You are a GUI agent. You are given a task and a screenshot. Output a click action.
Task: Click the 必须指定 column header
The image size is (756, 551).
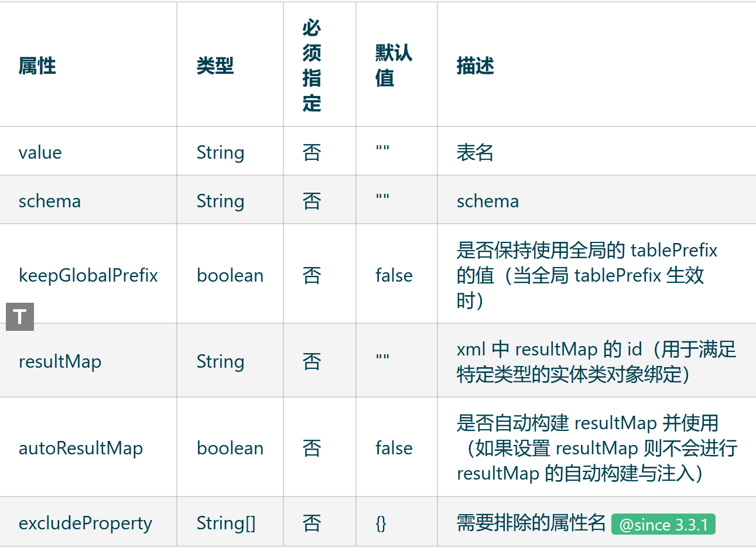coord(312,65)
